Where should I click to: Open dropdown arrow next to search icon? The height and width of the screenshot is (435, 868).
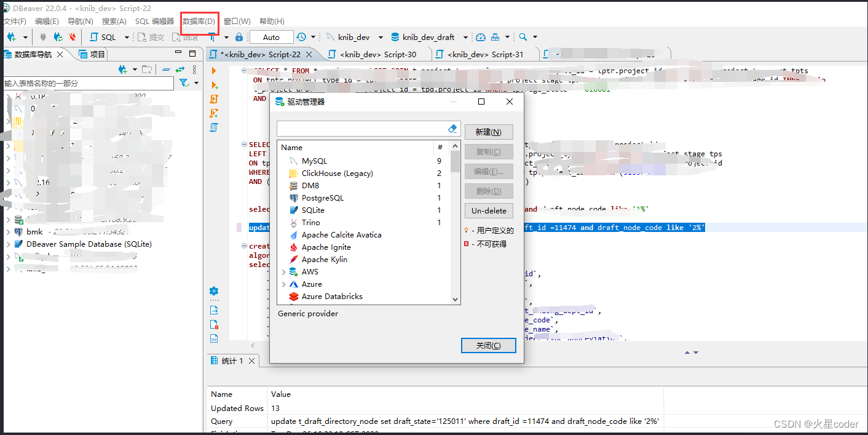[x=535, y=38]
